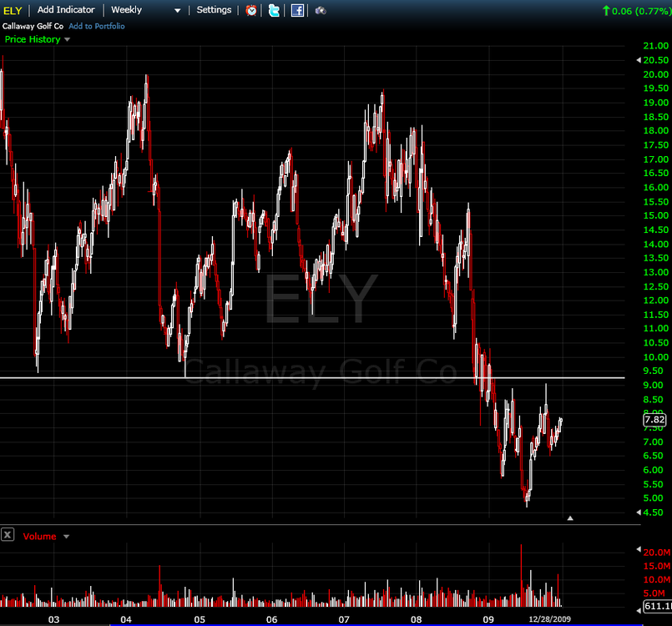Screen dimensions: 672x626
Task: Click the white triangle marker below the chart
Action: click(x=570, y=518)
